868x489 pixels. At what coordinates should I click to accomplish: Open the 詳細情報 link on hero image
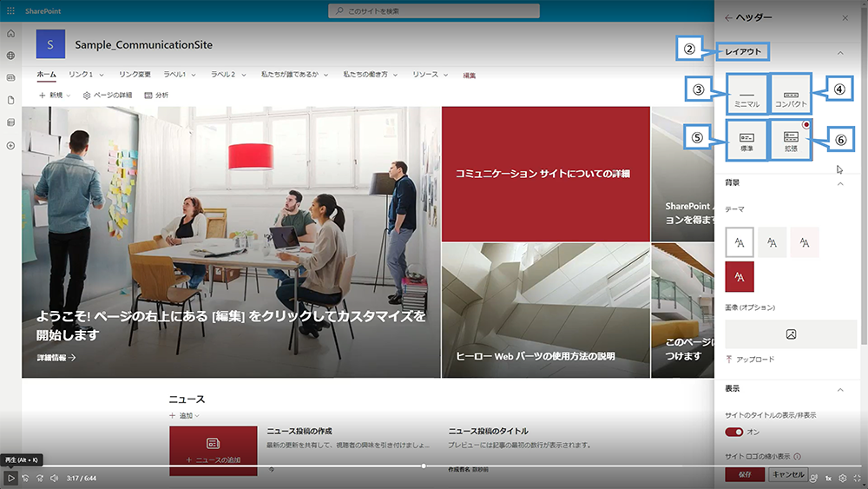pos(56,358)
